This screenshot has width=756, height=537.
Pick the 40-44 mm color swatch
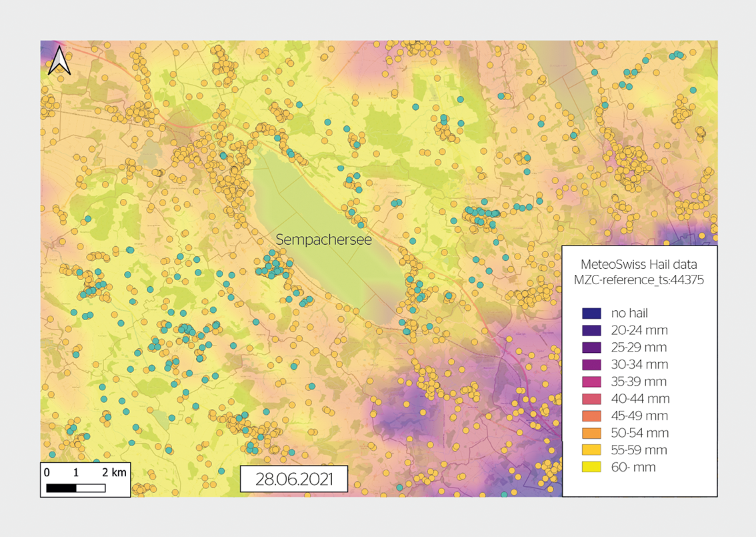point(591,399)
